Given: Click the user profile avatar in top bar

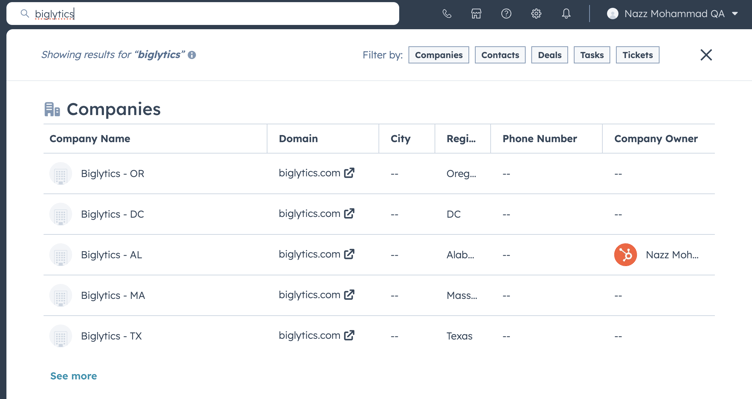Looking at the screenshot, I should (612, 14).
